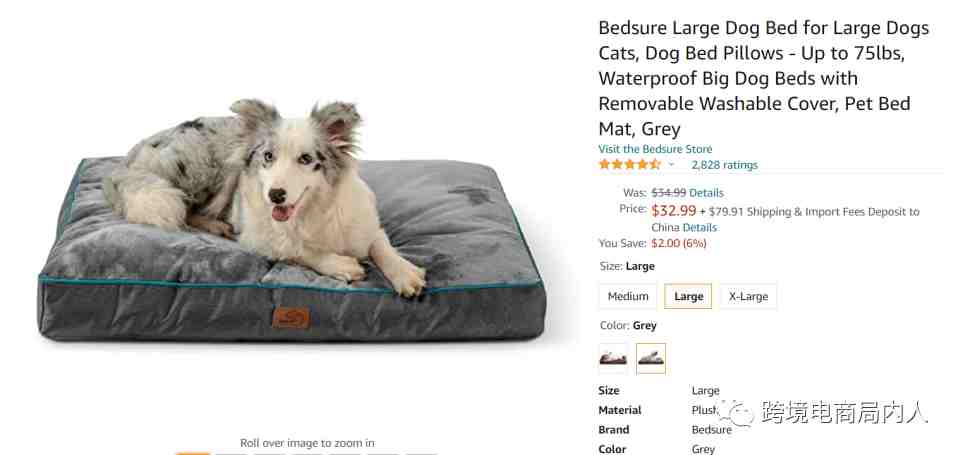The width and height of the screenshot is (960, 455).
Task: Choose the Grey color swatch
Action: pyautogui.click(x=651, y=359)
